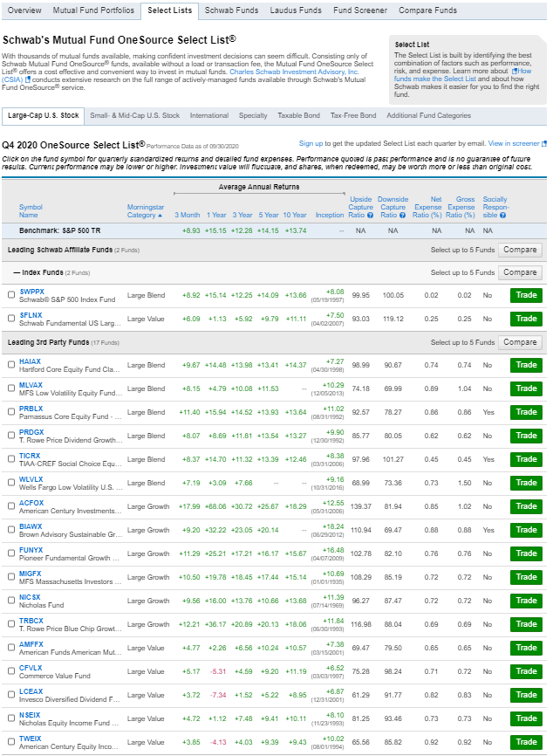Open the FUNYX fund symbol link
The width and height of the screenshot is (553, 756).
[x=31, y=550]
